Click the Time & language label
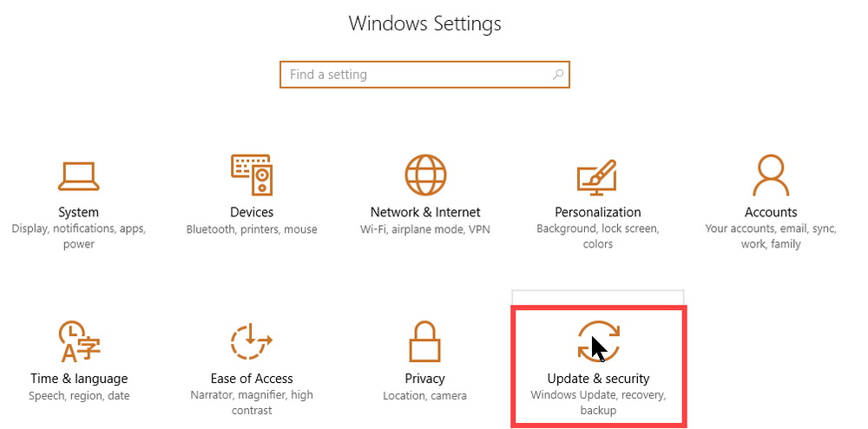Screen dimensions: 868x429 (x=79, y=379)
